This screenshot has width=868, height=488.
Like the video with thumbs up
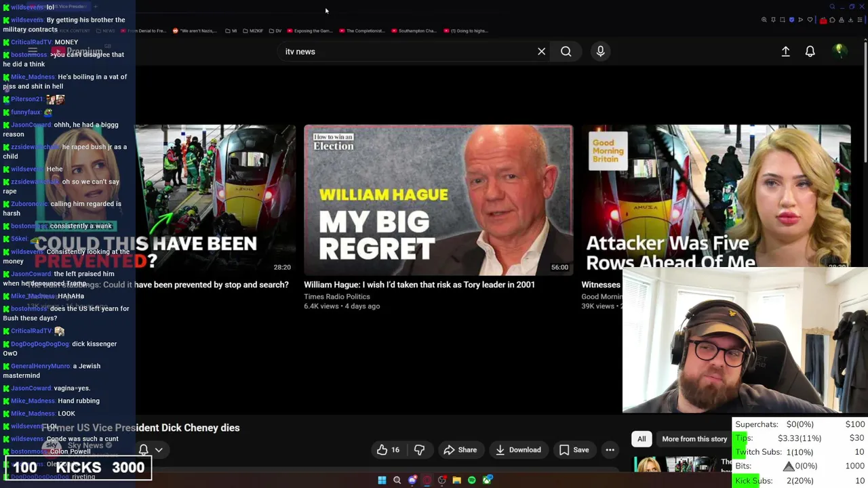point(388,450)
